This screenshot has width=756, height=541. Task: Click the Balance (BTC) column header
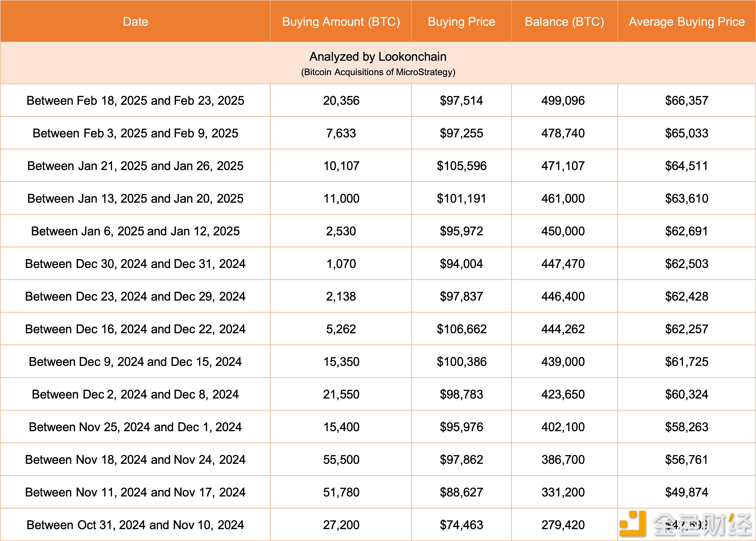pyautogui.click(x=564, y=22)
